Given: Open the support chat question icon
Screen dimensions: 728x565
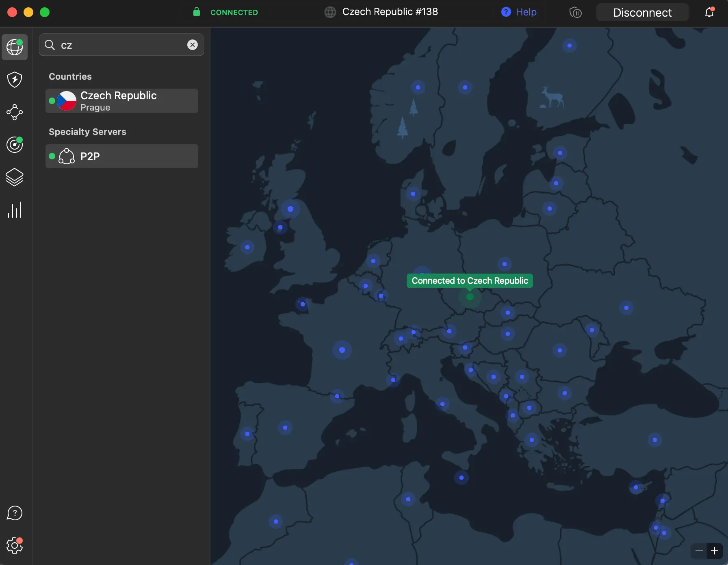Looking at the screenshot, I should click(x=15, y=513).
